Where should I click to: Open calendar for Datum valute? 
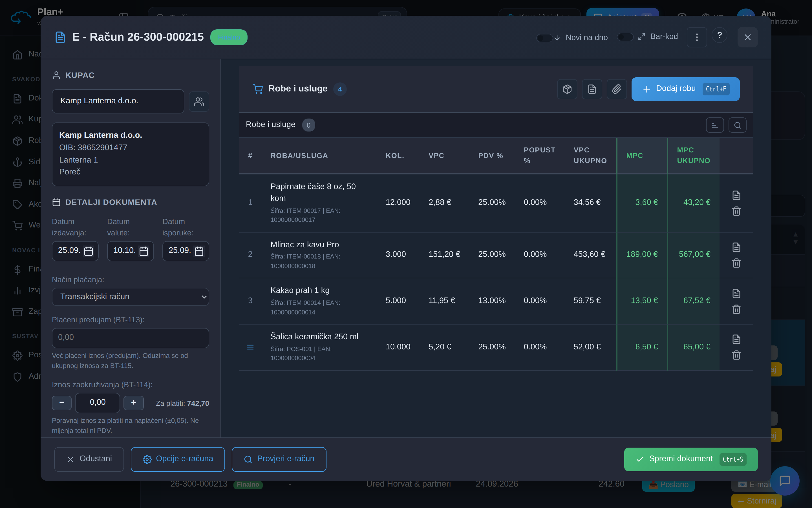[144, 251]
